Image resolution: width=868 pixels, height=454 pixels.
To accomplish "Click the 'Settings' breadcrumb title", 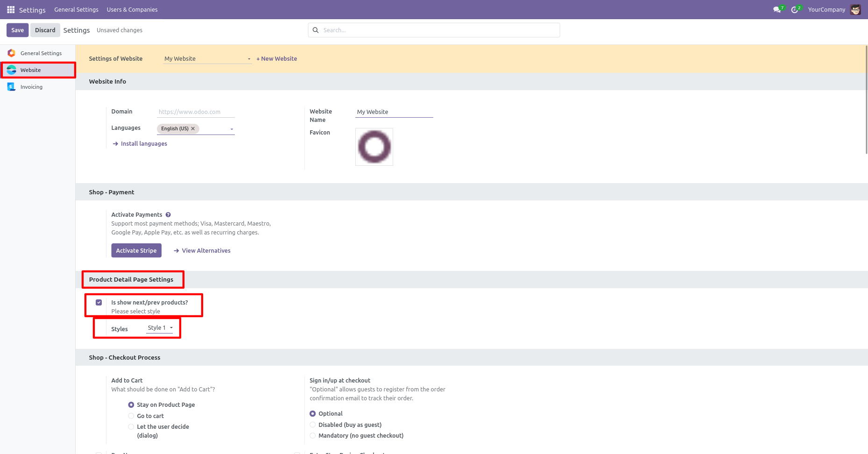I will tap(77, 30).
